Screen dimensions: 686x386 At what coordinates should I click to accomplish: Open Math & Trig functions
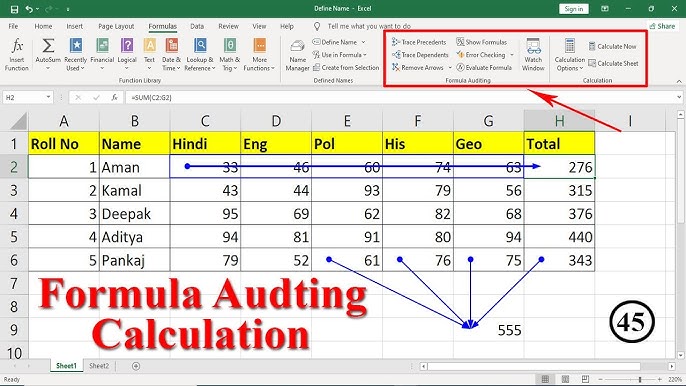(x=229, y=54)
